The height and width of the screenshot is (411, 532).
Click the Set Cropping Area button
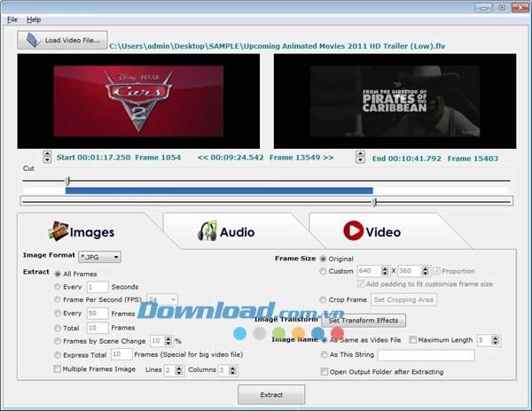pos(403,300)
